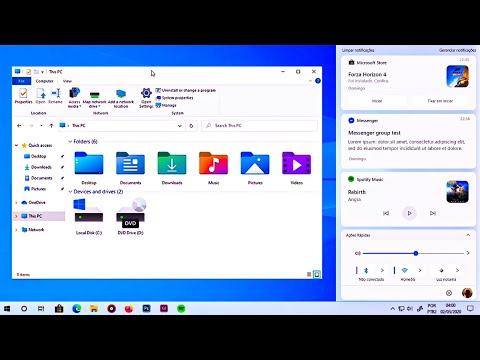Select the Pictures folder icon in Folders
480x360 pixels.
[255, 163]
